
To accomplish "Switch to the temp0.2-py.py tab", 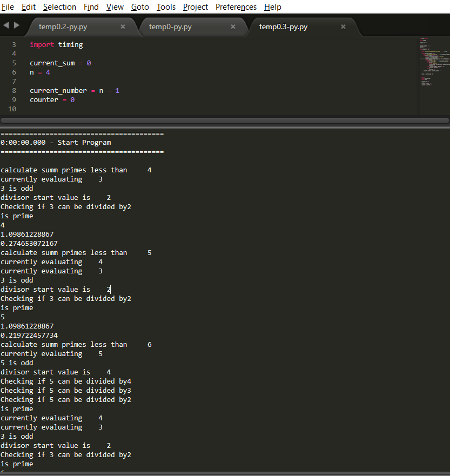I will coord(63,26).
